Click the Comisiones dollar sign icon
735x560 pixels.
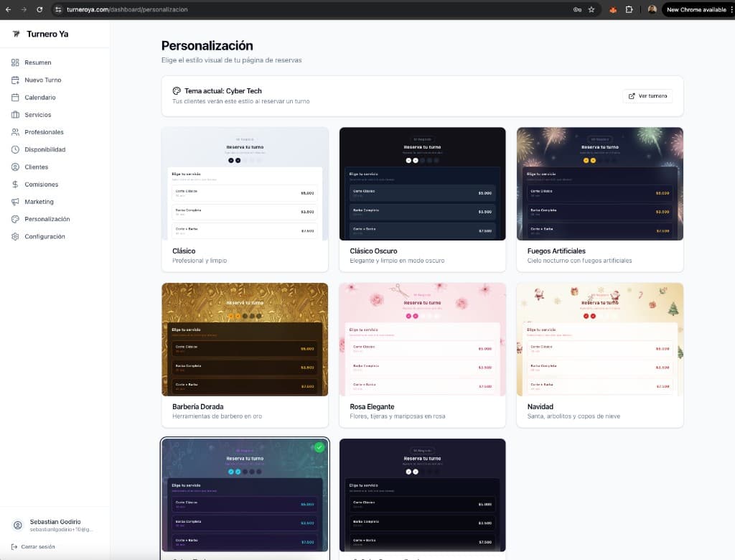[15, 185]
